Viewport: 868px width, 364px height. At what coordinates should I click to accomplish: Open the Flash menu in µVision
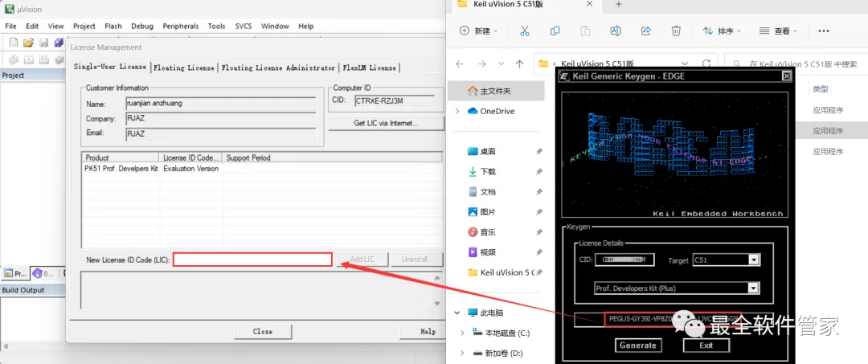(x=113, y=26)
